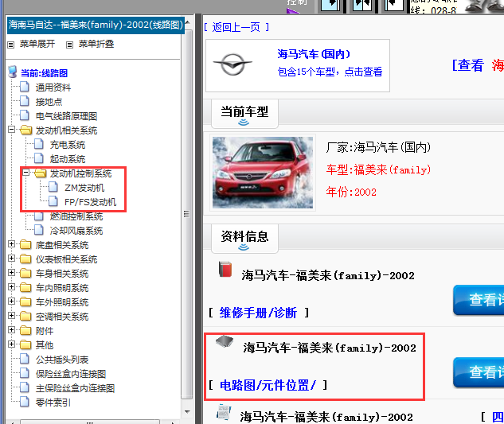The width and height of the screenshot is (504, 424).
Task: Expand the 车内照明系统 node
Action: tap(12, 287)
